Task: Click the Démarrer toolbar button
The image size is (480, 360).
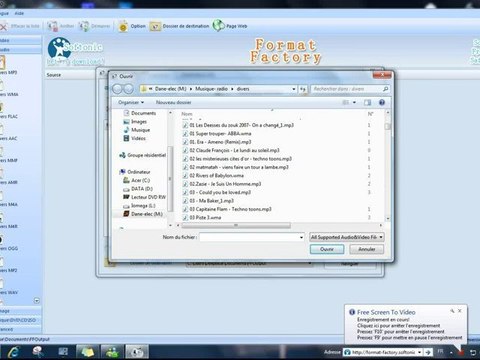Action: tap(95, 26)
